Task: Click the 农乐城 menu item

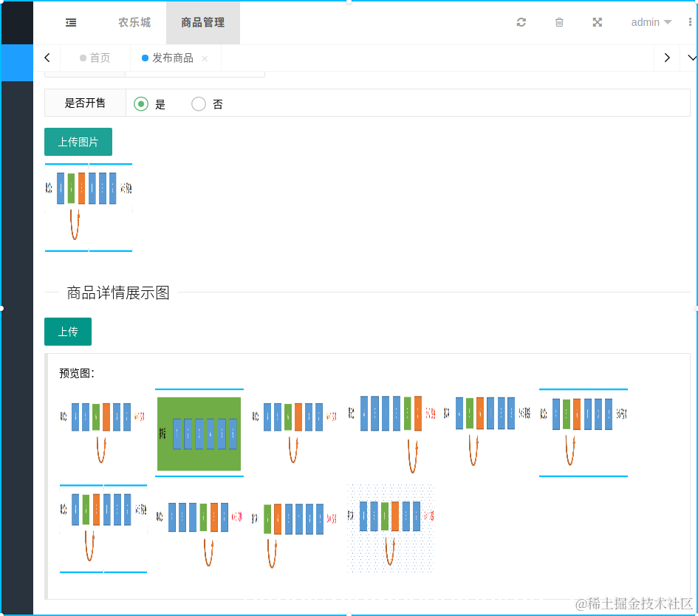Action: pyautogui.click(x=134, y=22)
